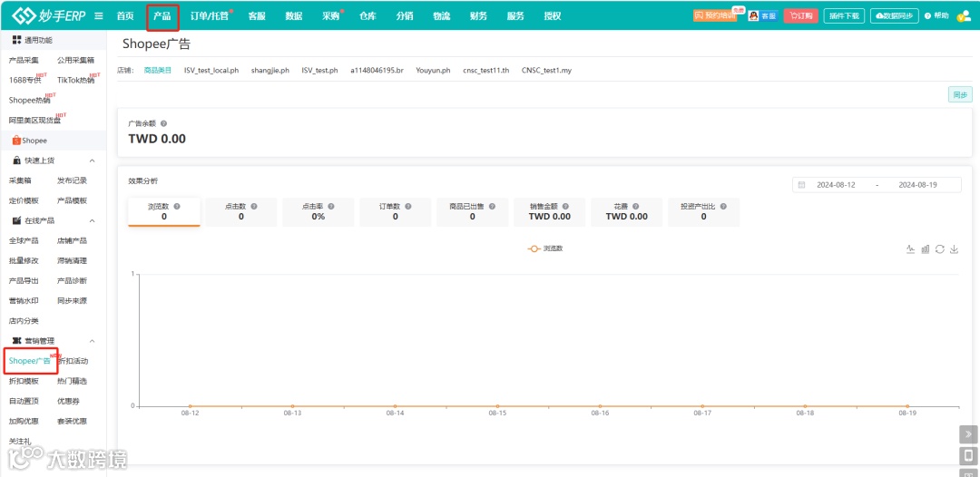Click help icon beside 销售金额 metric
Viewport: 980px width, 477px height.
(x=565, y=206)
